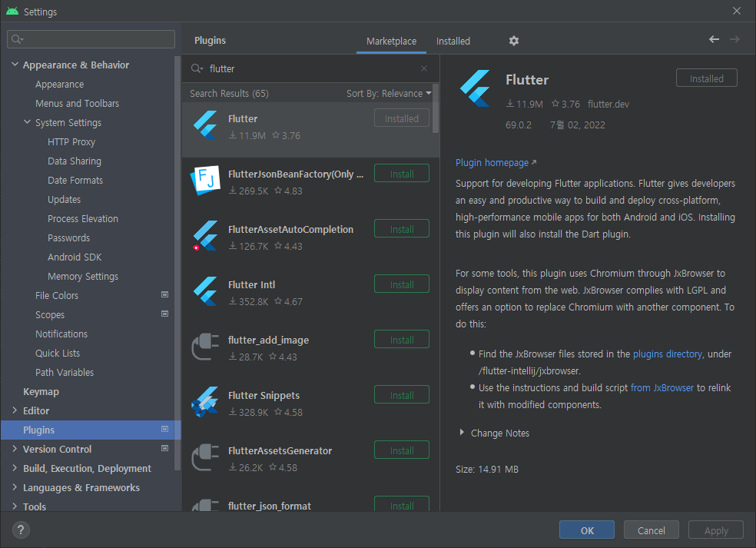Install the FlutterAssetAutoCompletion plugin

tap(402, 229)
